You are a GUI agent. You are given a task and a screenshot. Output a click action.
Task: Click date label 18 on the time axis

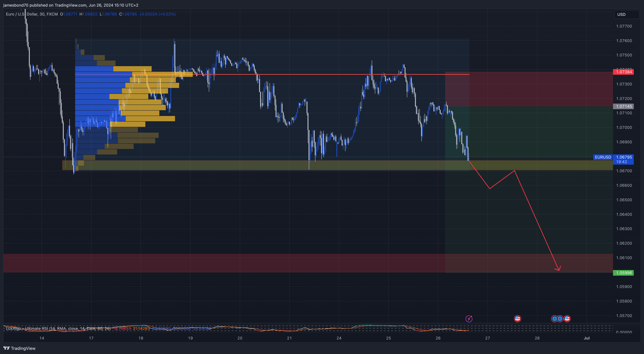tap(141, 338)
